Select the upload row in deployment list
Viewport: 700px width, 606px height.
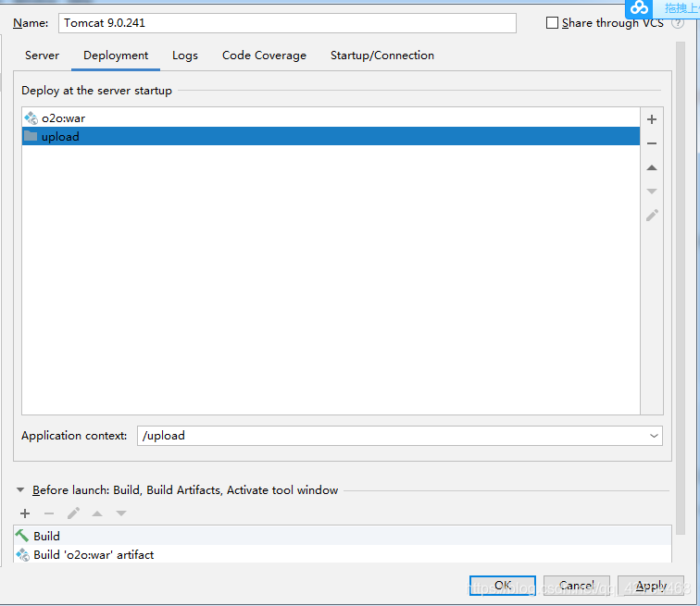tap(331, 136)
